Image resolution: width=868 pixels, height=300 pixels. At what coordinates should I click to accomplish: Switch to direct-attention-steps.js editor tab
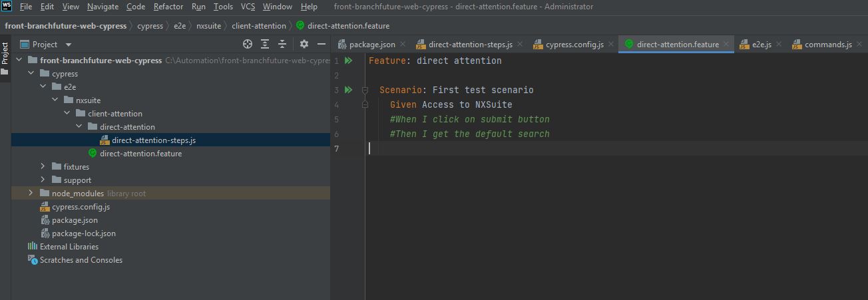(x=471, y=45)
